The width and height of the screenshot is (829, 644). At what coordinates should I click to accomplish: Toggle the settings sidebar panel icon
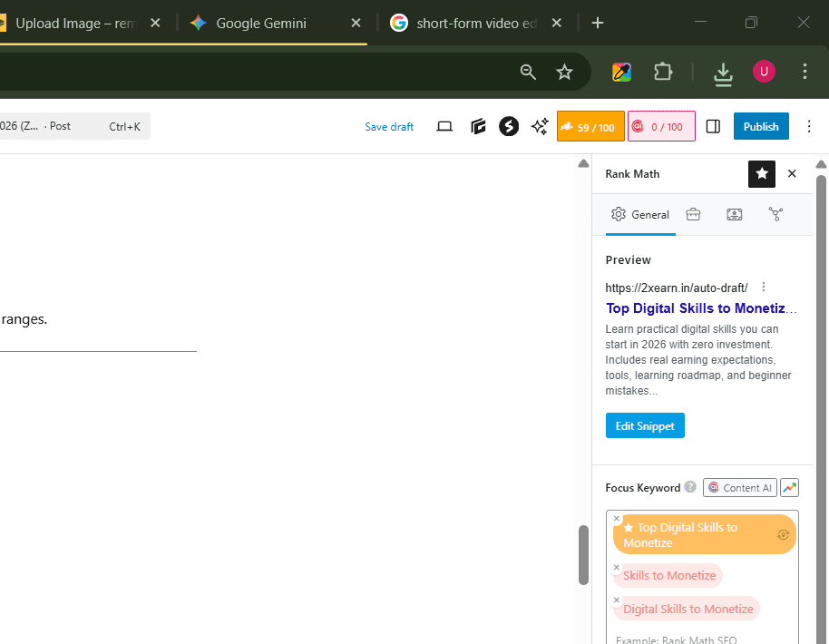pos(713,127)
